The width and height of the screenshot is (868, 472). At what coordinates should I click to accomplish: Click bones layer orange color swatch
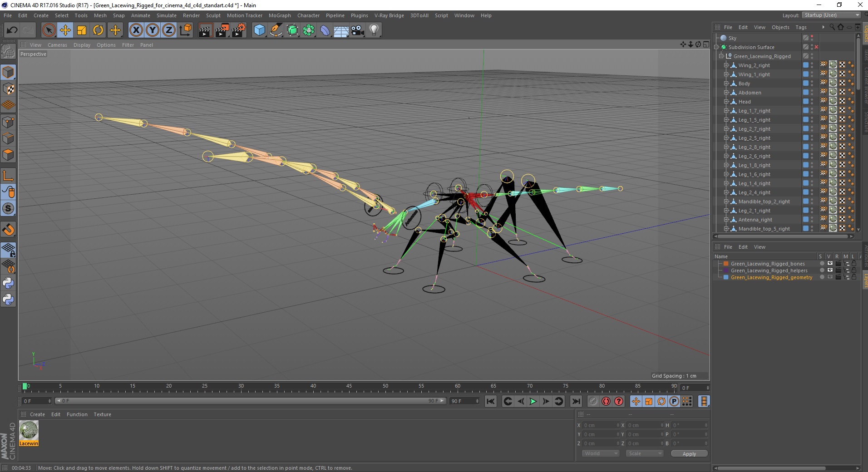[x=726, y=264]
